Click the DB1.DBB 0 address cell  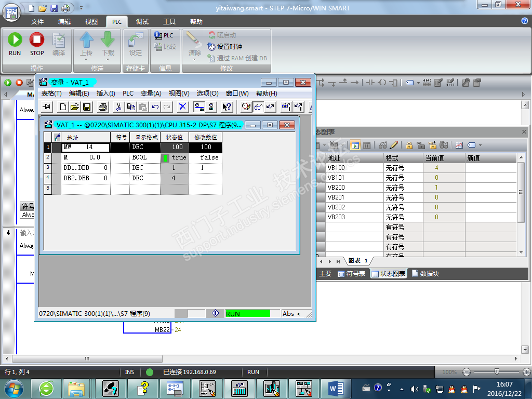(86, 168)
